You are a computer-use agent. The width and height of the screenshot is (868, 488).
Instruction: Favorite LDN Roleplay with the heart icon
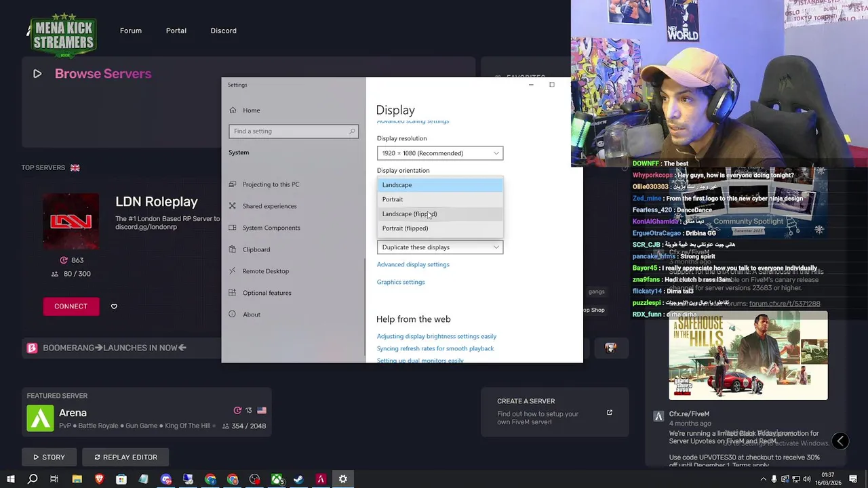pos(114,306)
